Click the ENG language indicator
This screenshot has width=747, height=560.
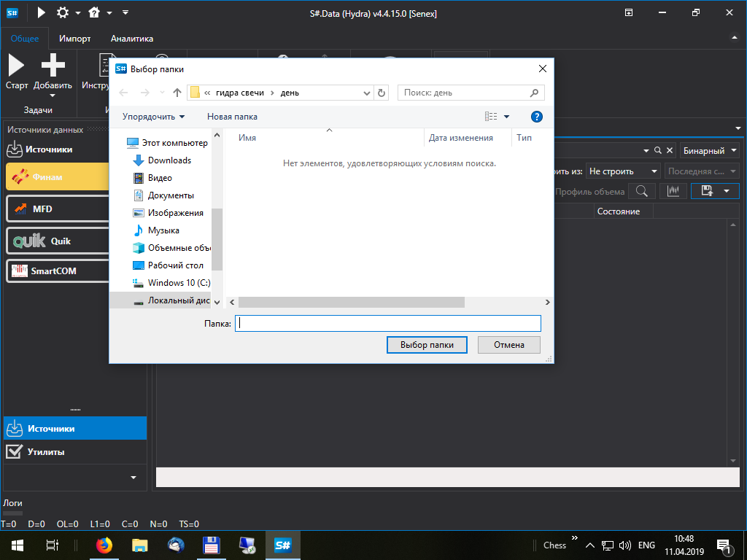[x=646, y=545]
